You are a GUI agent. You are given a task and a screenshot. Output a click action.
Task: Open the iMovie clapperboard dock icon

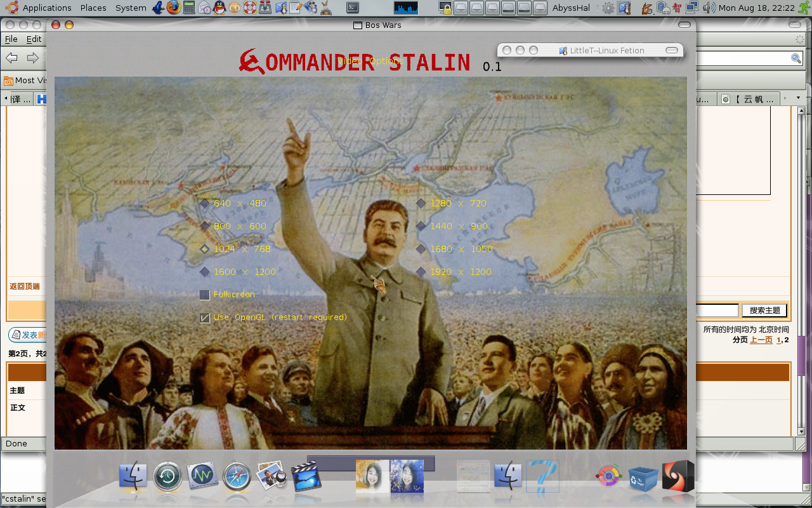(306, 476)
